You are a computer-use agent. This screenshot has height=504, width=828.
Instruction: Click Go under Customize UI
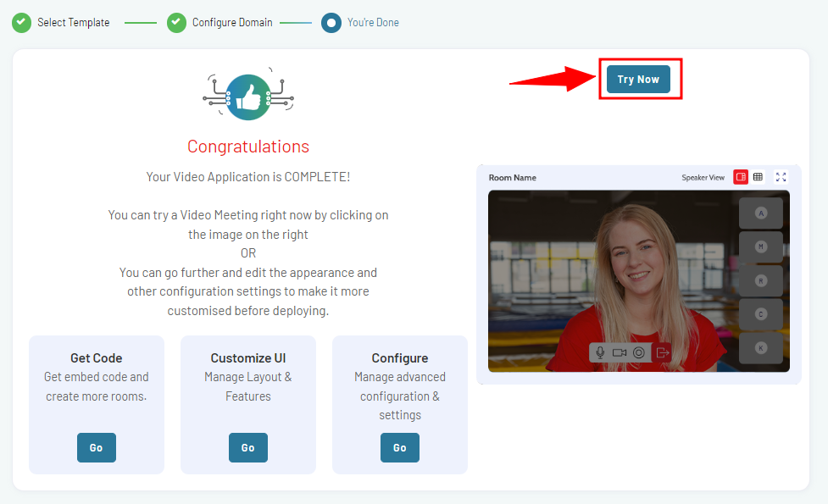tap(247, 447)
